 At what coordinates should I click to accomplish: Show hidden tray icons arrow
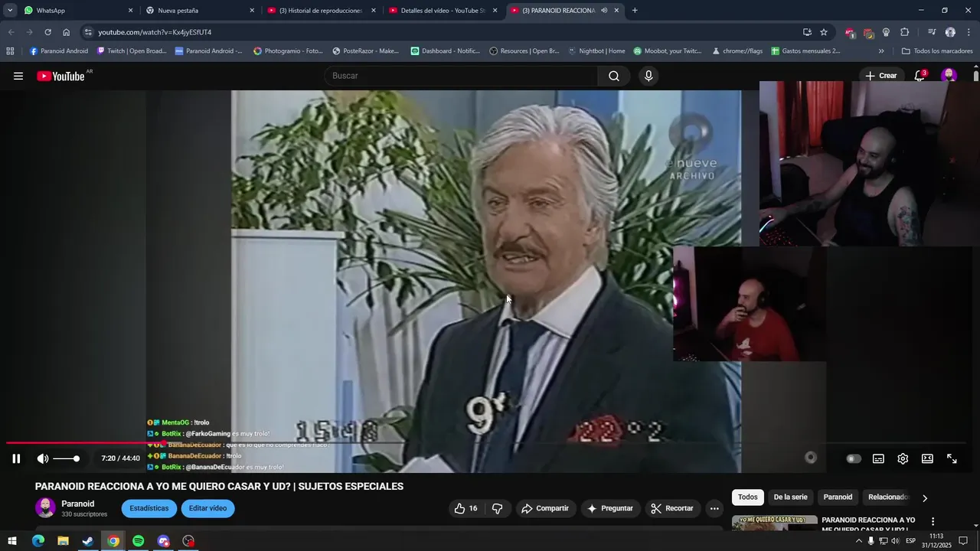pyautogui.click(x=858, y=541)
